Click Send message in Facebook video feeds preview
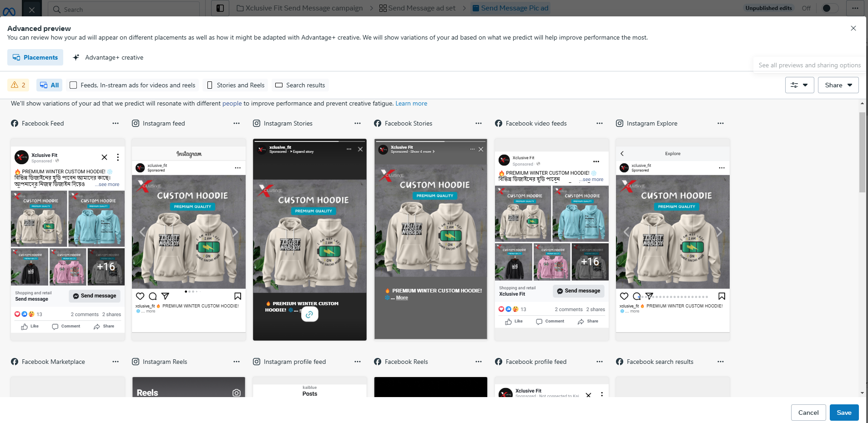The height and width of the screenshot is (423, 868). tap(579, 291)
